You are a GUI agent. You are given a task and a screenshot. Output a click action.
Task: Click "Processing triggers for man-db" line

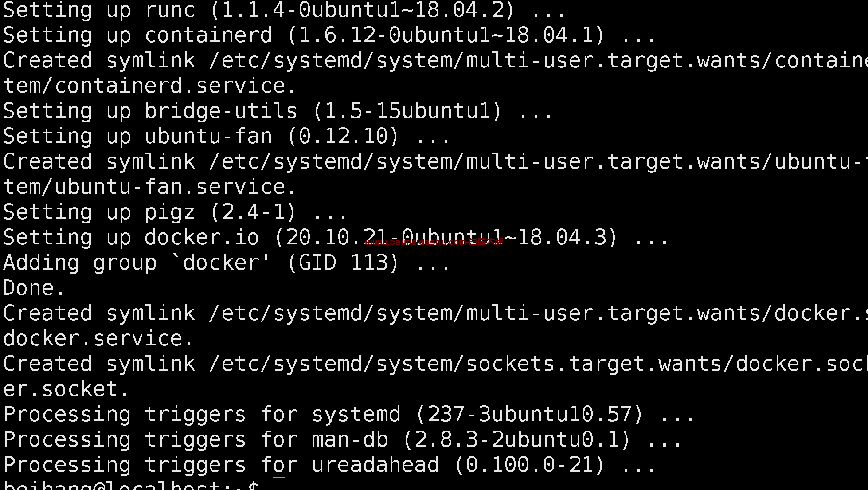[342, 439]
